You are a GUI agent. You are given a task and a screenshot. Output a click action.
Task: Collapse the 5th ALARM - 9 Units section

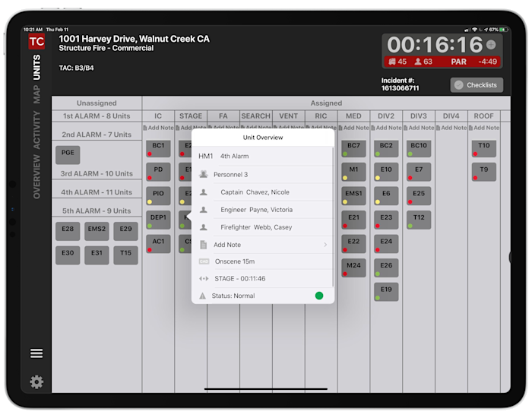pos(97,211)
